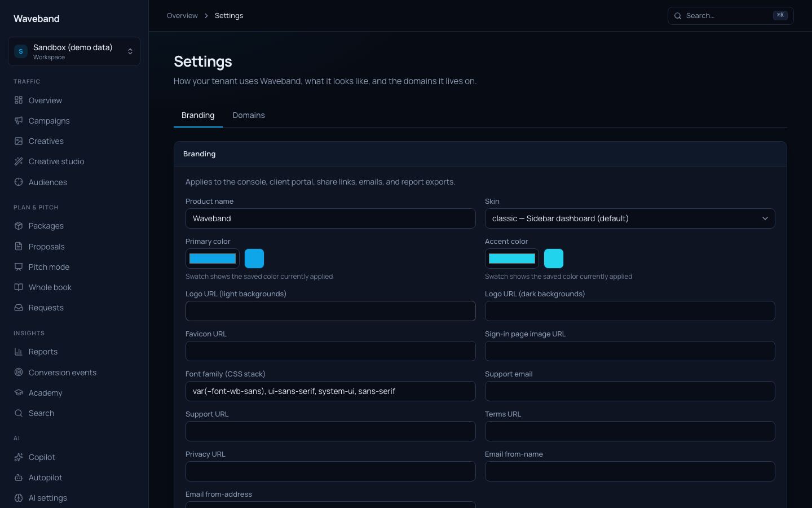812x508 pixels.
Task: Switch to the Domains tab
Action: tap(249, 115)
